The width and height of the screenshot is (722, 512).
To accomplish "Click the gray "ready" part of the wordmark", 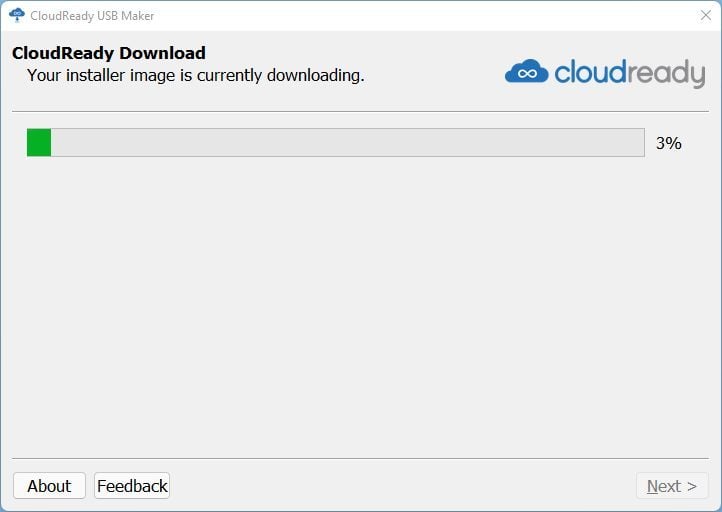I will tap(666, 74).
